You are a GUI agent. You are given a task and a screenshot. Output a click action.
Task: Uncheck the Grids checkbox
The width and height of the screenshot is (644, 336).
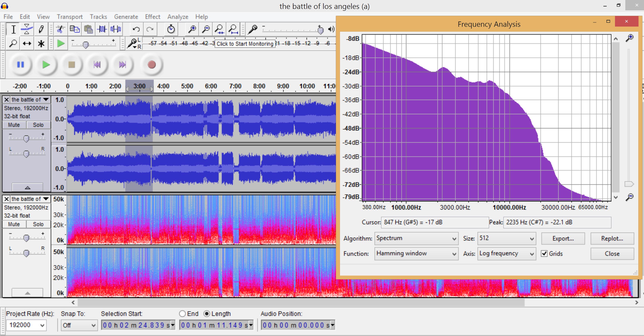544,253
